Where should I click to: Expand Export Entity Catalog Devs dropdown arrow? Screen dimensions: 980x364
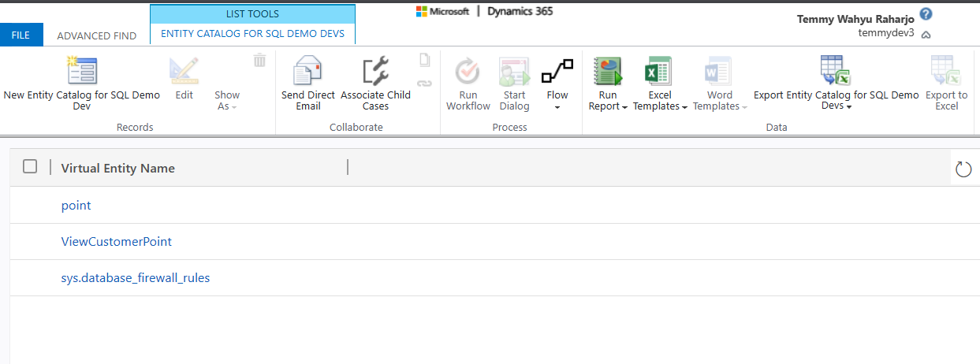click(849, 107)
